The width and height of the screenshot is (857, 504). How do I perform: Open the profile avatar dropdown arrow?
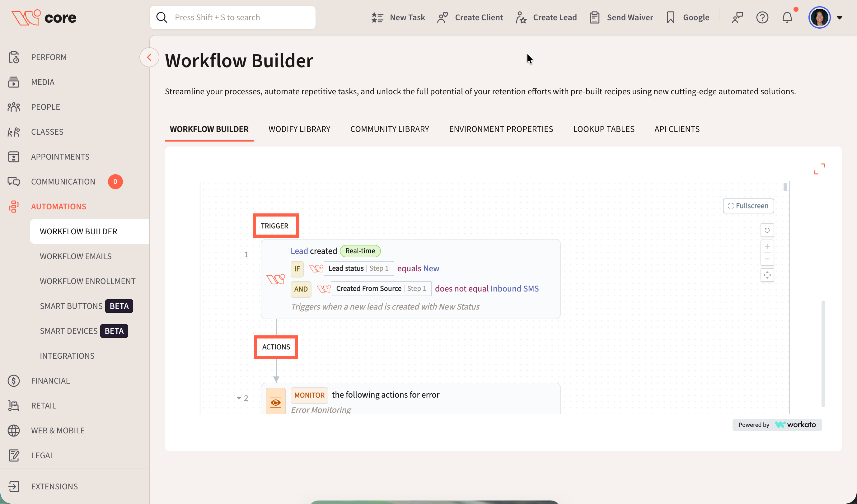pos(839,18)
